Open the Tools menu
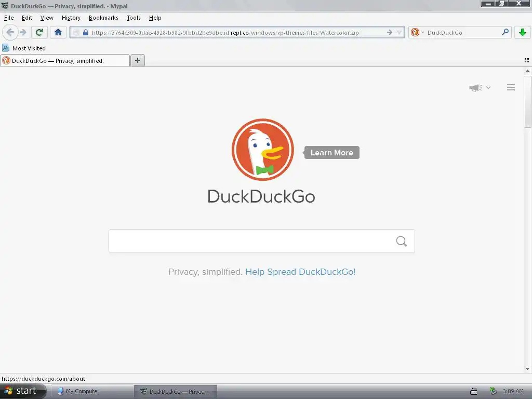 134,18
